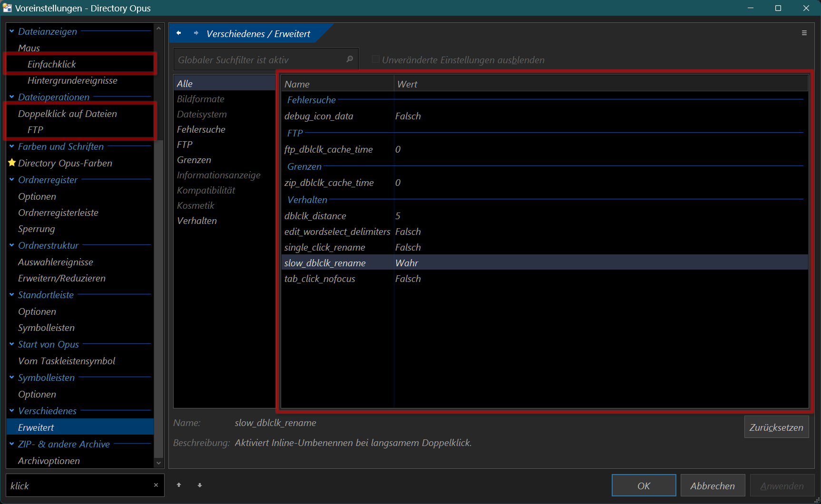The height and width of the screenshot is (504, 821).
Task: Click the Zurücksetzen button
Action: tap(776, 427)
